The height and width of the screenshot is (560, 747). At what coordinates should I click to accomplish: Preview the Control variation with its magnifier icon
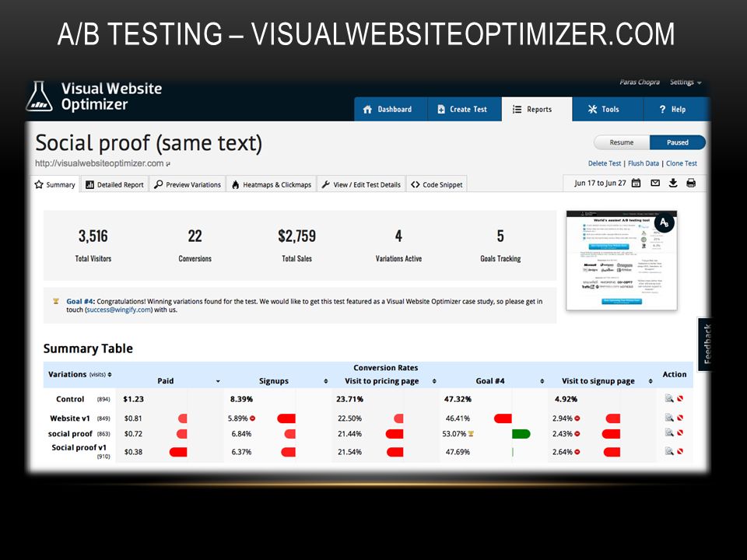[669, 398]
